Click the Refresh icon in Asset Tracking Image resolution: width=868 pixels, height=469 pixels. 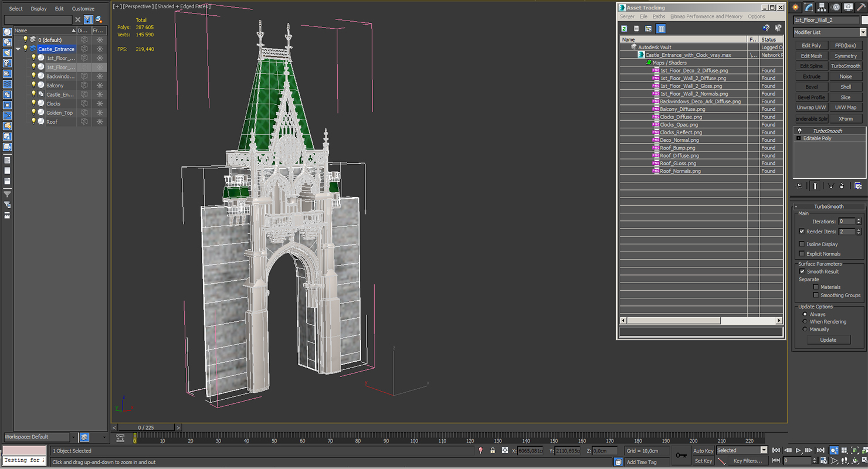coord(625,29)
